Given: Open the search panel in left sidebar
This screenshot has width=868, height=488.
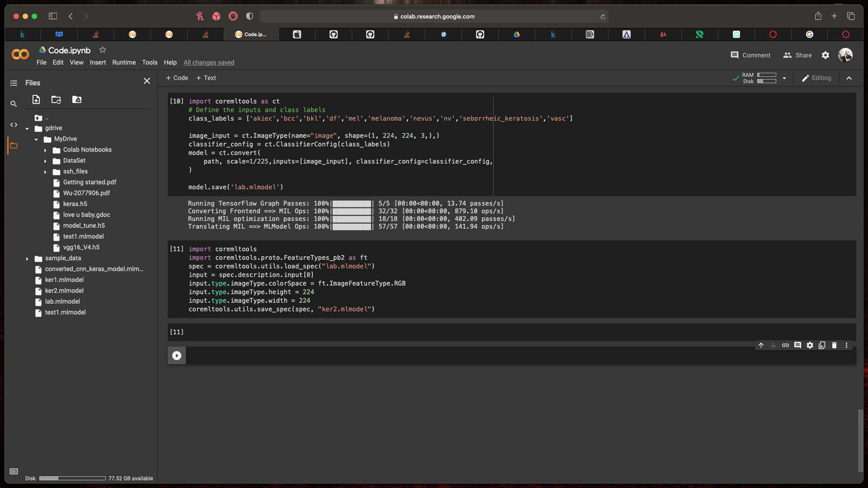Looking at the screenshot, I should 14,104.
